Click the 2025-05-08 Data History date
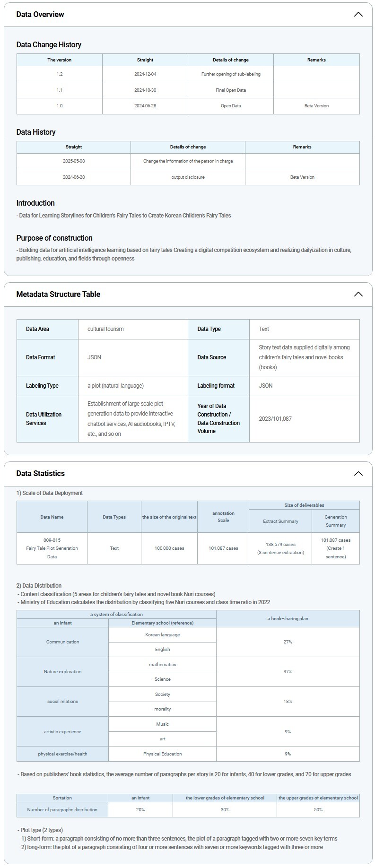This screenshot has height=868, width=375. click(x=74, y=161)
